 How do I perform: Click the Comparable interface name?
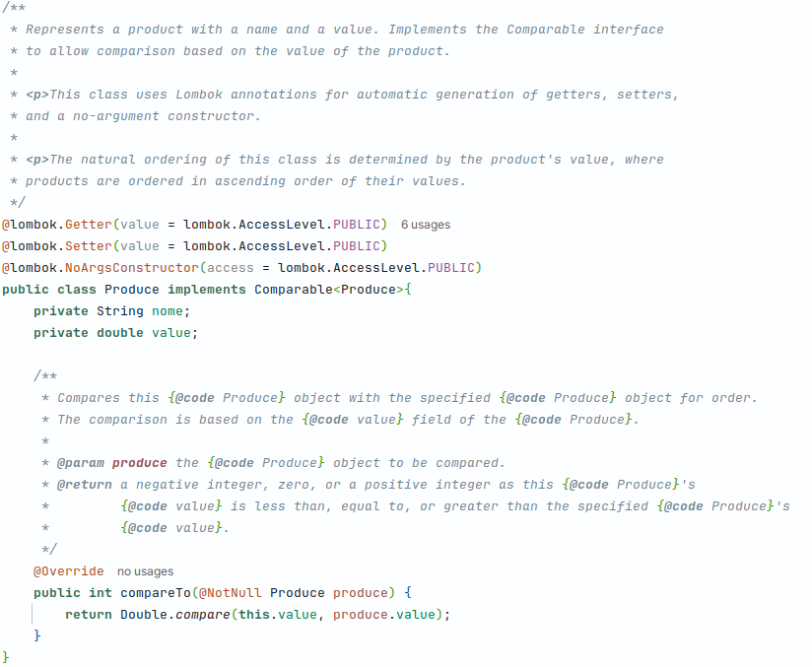click(293, 290)
